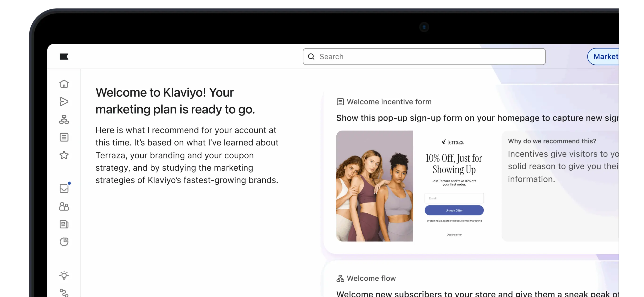This screenshot has width=644, height=297.
Task: Open Analytics pie chart icon
Action: pos(64,242)
